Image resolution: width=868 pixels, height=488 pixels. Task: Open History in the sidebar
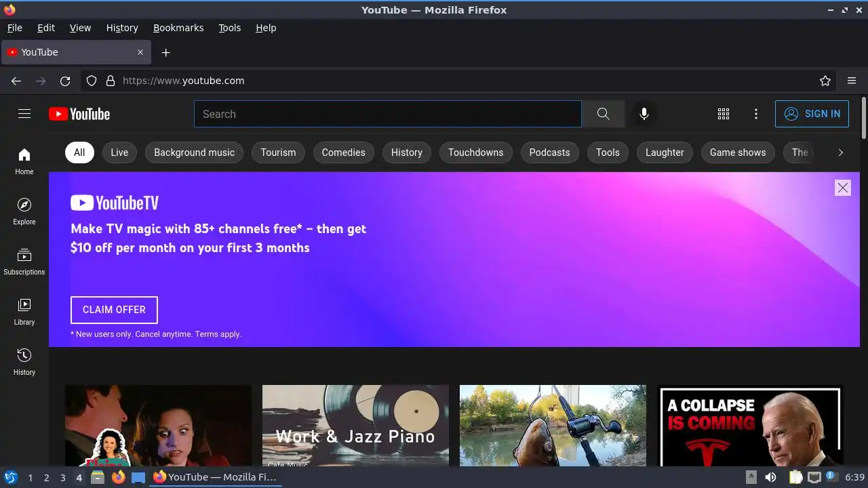(24, 362)
